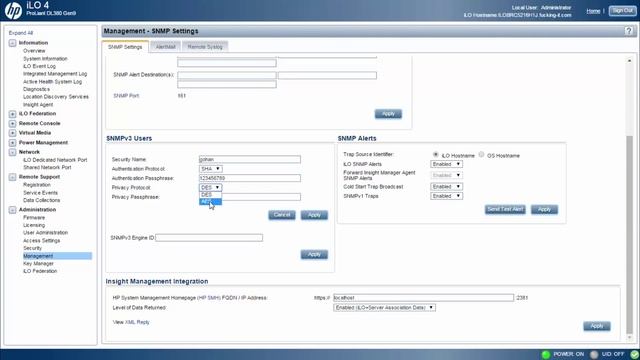Expand the Virtual Media tree section
Image resolution: width=640 pixels, height=360 pixels.
[12, 133]
